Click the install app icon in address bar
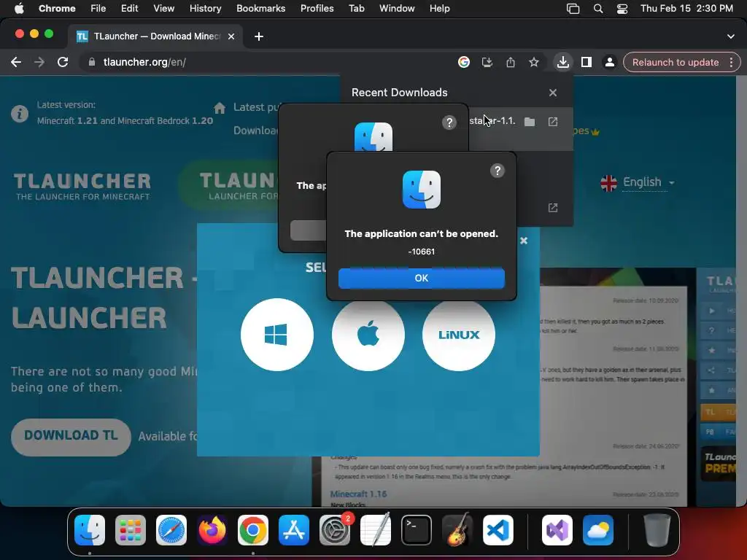Screen dimensions: 747x560 [487, 63]
